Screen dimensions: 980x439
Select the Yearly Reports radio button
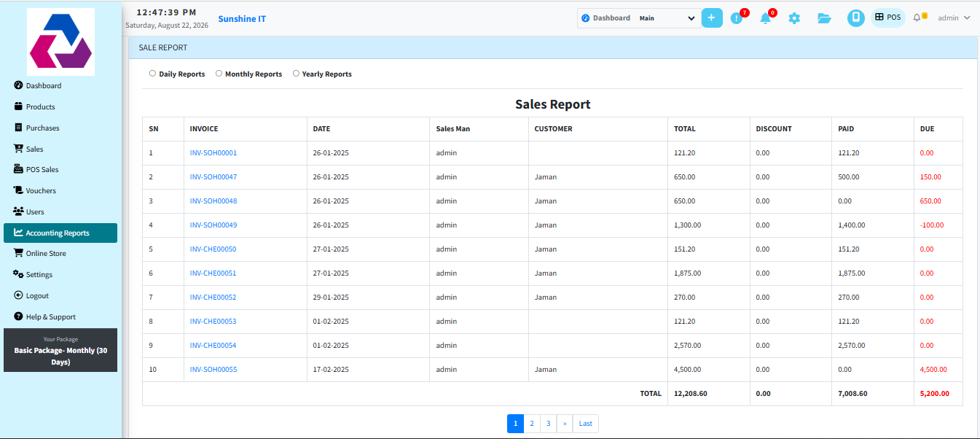click(296, 74)
